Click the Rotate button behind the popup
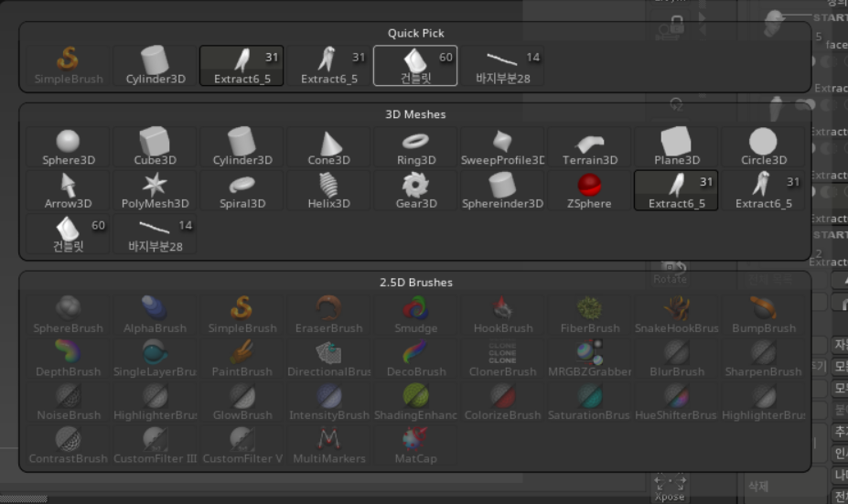This screenshot has width=848, height=504. (670, 273)
